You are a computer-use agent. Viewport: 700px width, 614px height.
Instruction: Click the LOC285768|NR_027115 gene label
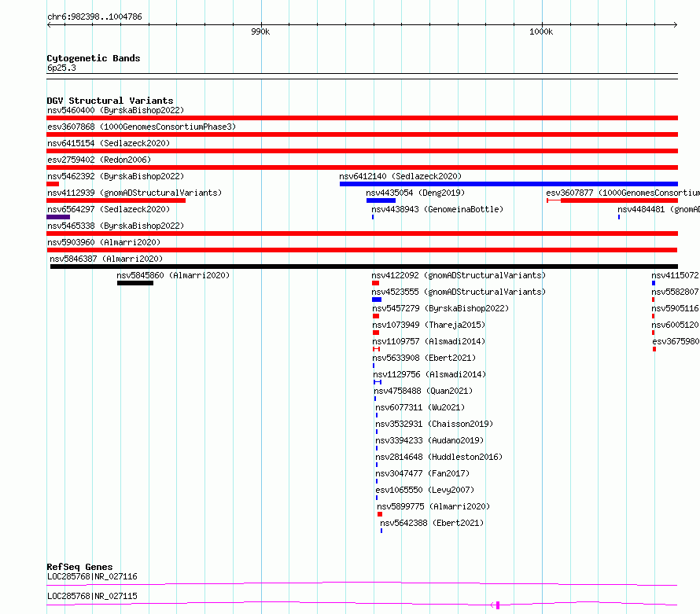pos(92,596)
